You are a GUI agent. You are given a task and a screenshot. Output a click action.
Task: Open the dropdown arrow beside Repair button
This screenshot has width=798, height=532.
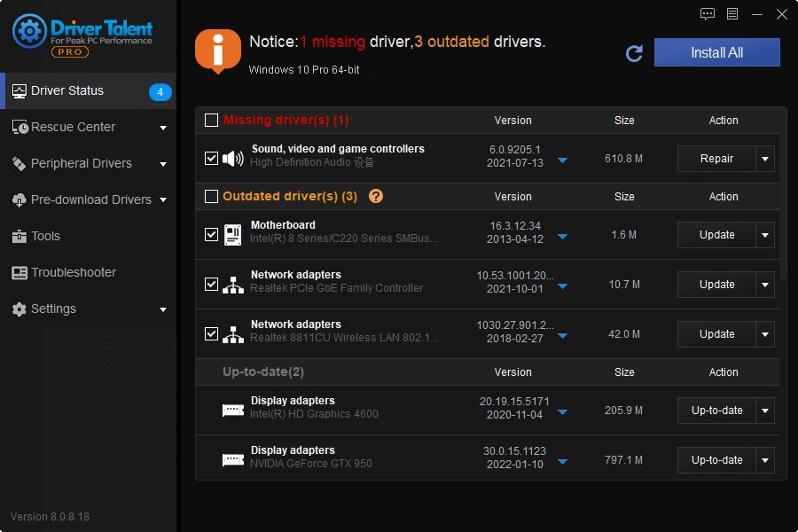point(765,159)
